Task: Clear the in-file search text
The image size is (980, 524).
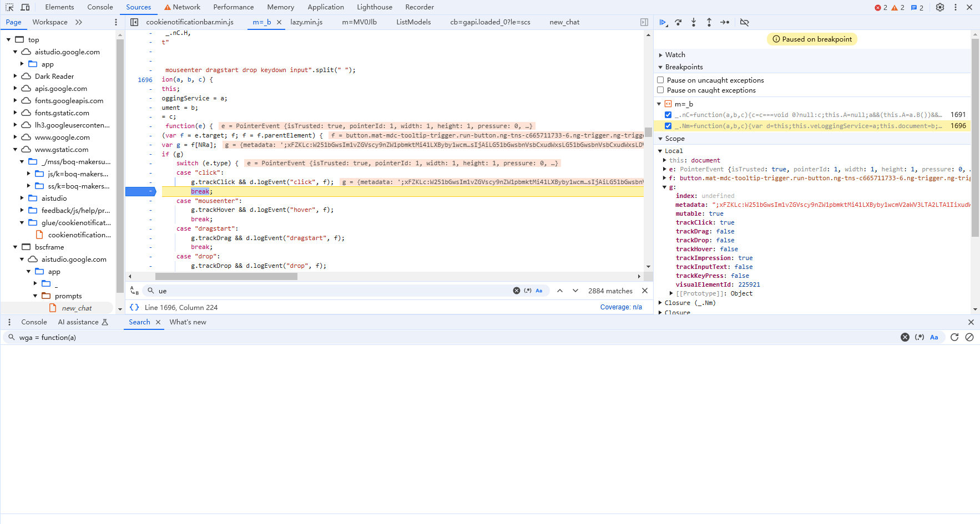Action: tap(517, 291)
